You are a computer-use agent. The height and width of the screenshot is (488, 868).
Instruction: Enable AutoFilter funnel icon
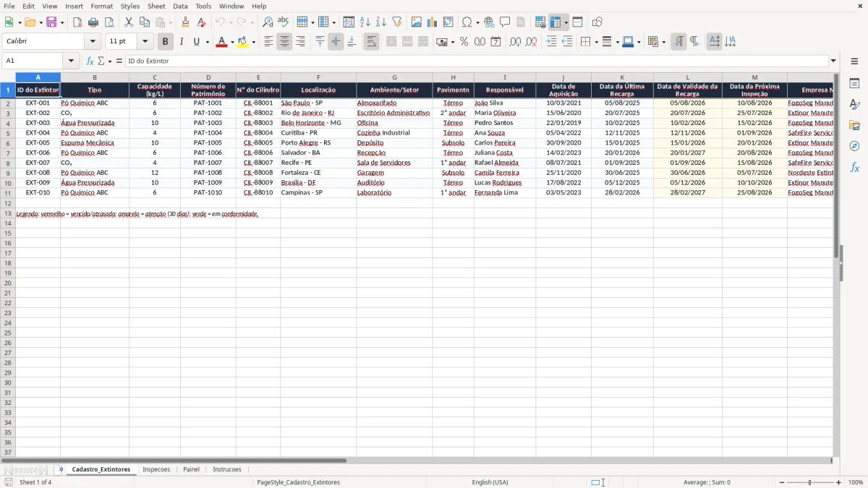click(396, 22)
